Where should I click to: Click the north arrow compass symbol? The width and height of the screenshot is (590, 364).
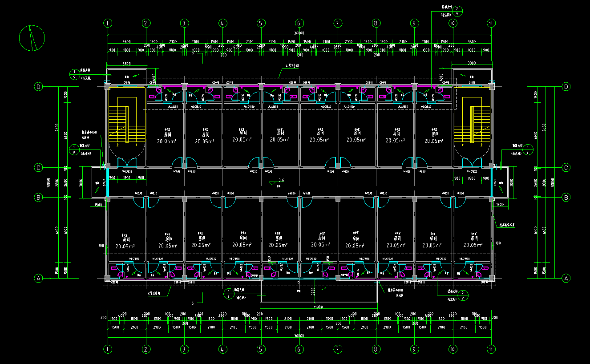[32, 38]
